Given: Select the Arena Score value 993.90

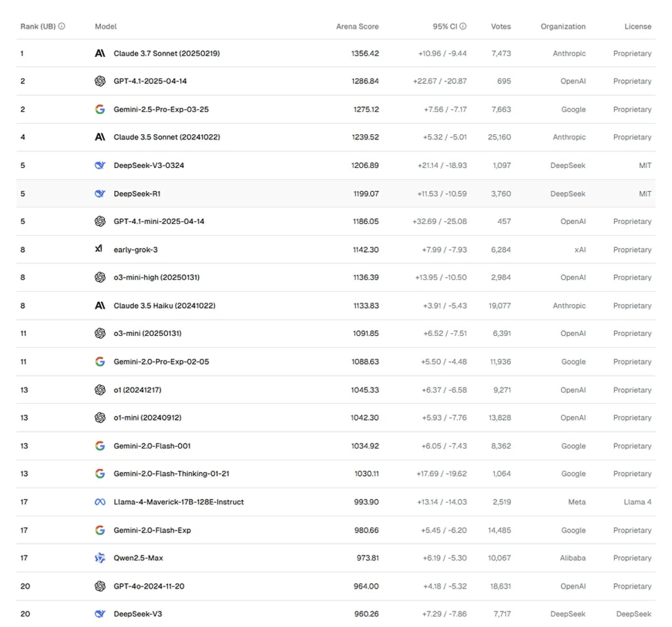Looking at the screenshot, I should [x=366, y=502].
